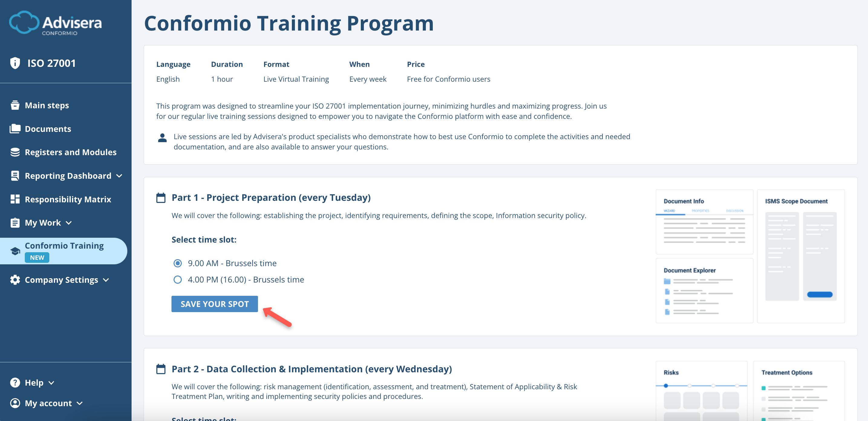Choose the 4.00 PM Brussels time slot
This screenshot has width=868, height=421.
click(178, 279)
